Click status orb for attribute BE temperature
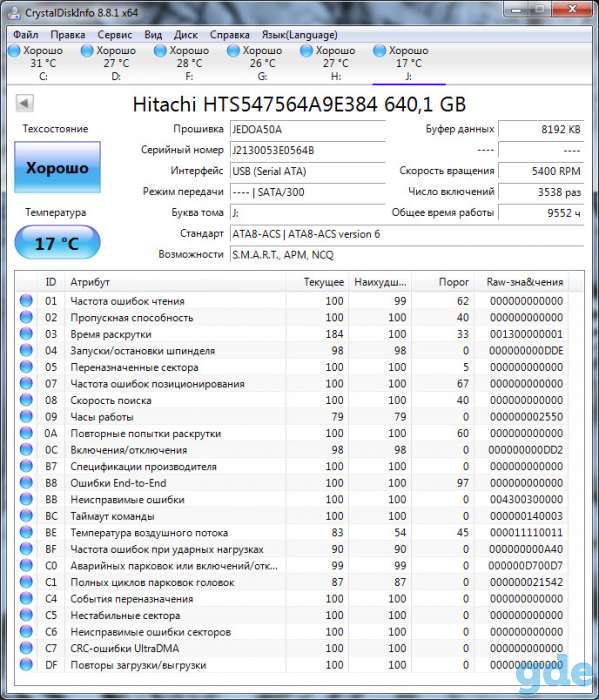This screenshot has width=599, height=700. tap(26, 532)
